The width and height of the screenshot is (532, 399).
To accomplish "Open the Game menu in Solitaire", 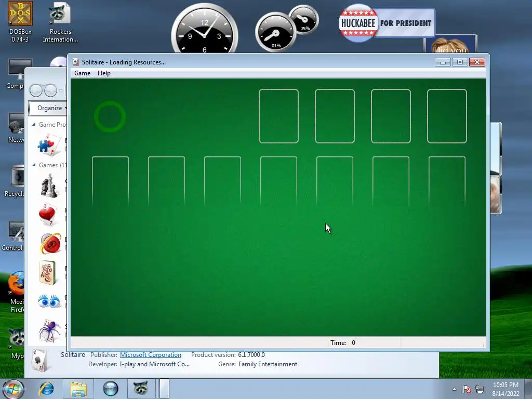I will pos(83,73).
